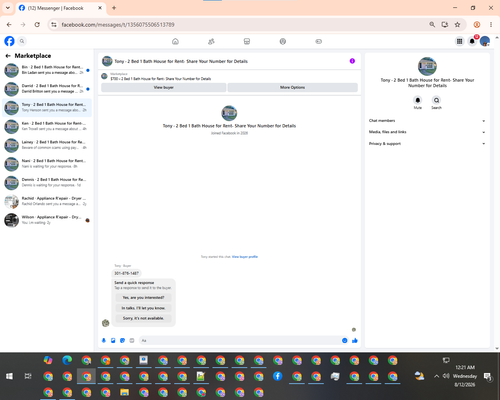Open Ken's house for rent chat

tap(47, 126)
